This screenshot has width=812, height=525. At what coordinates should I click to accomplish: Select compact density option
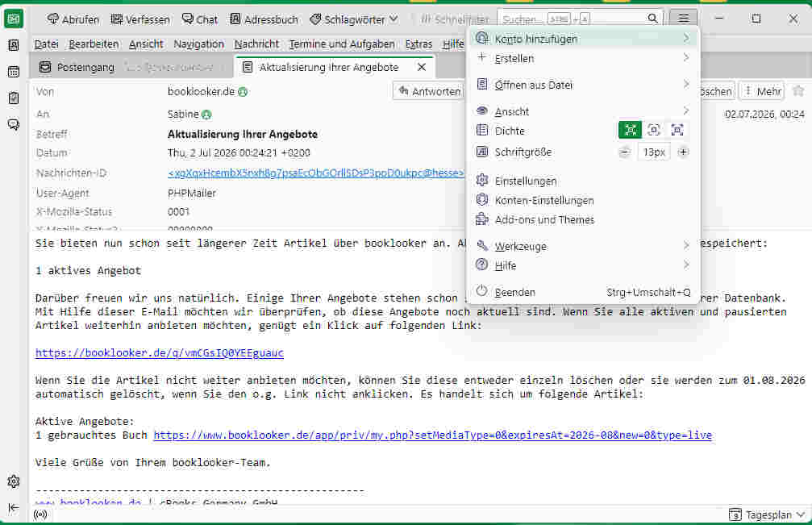[631, 130]
